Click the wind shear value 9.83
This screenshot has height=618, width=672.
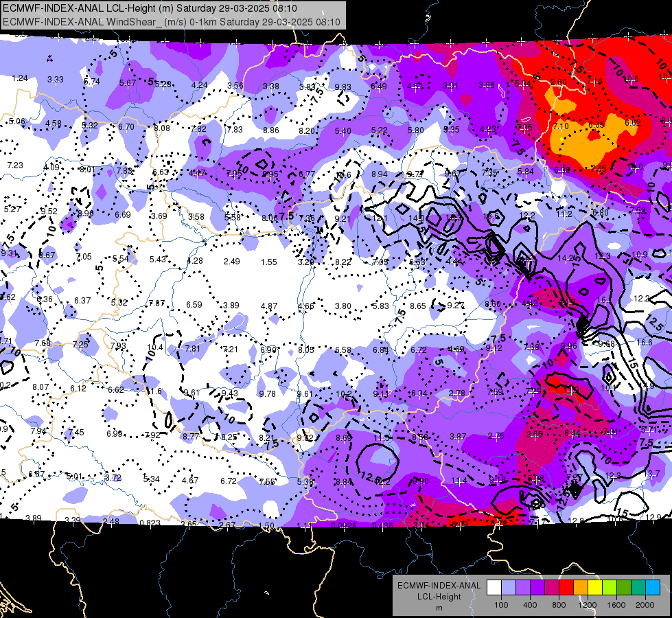click(343, 87)
